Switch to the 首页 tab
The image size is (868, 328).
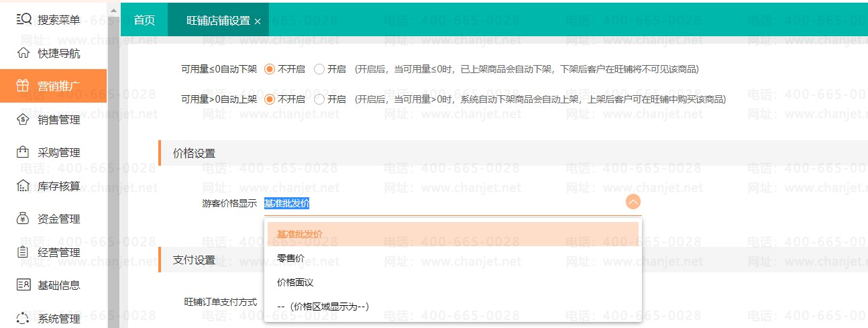coord(144,20)
